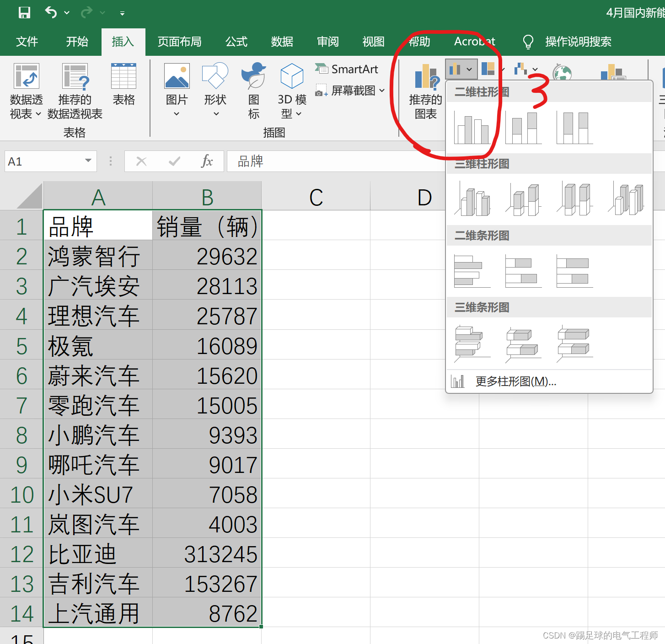
Task: Choose the 3D 100% stacked bar chart
Action: [575, 343]
